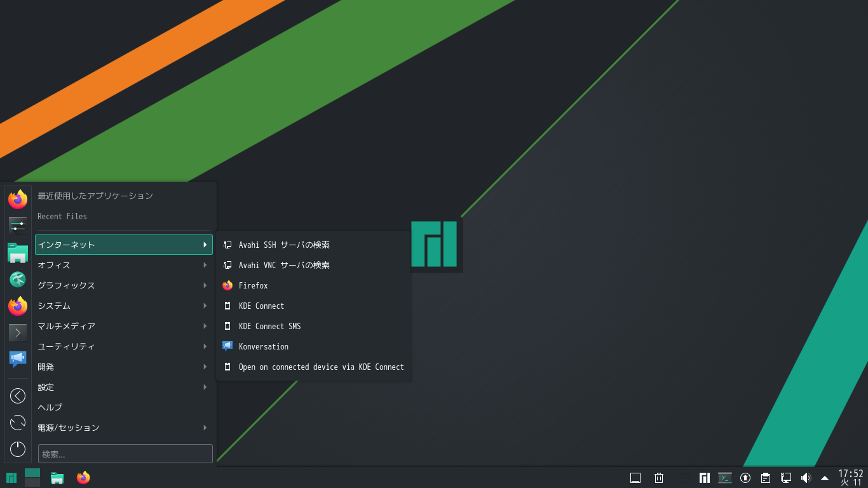Click the Recent Files heading
The width and height of the screenshot is (868, 488).
coord(62,216)
